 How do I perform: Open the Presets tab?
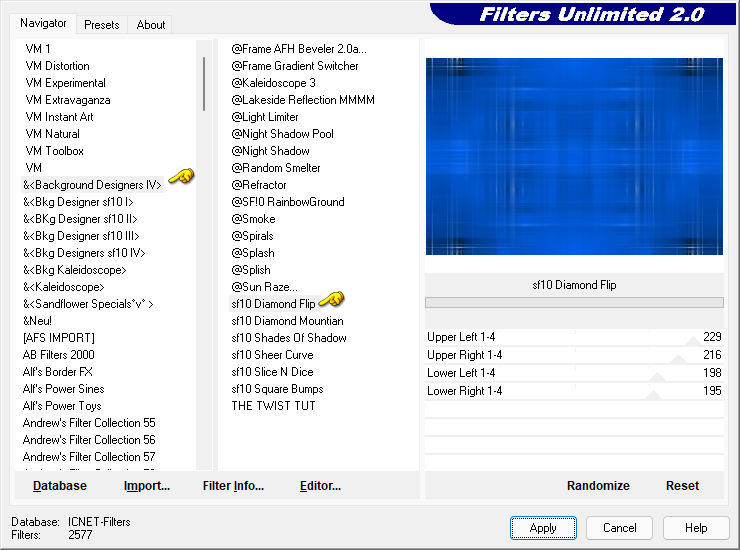101,25
